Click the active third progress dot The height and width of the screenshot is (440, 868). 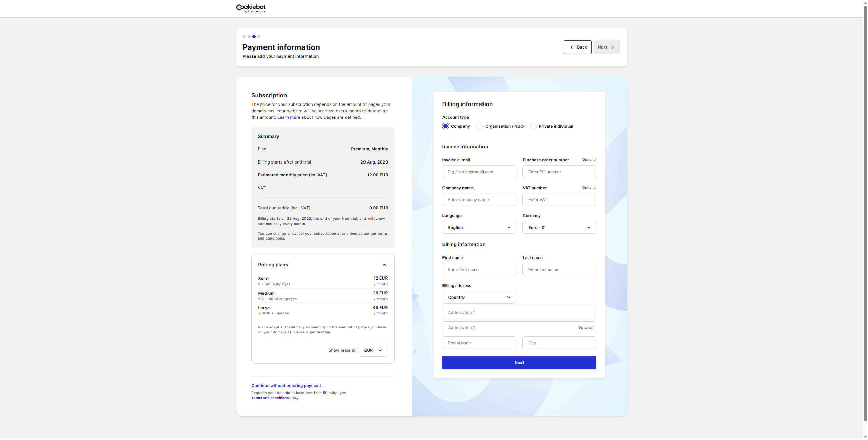coord(254,37)
